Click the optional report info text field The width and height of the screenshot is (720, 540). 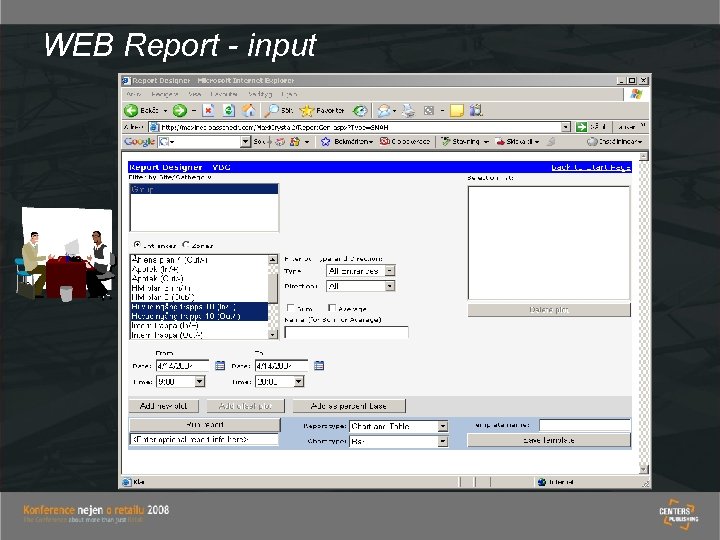(x=204, y=439)
